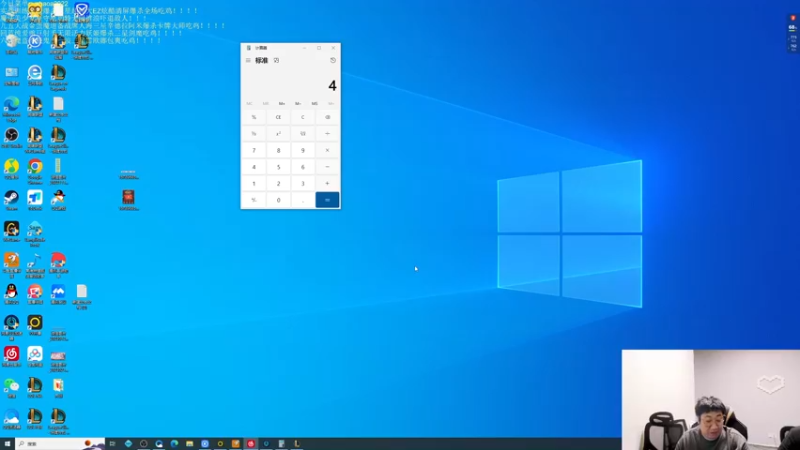Click the taskbar search box

(60, 444)
